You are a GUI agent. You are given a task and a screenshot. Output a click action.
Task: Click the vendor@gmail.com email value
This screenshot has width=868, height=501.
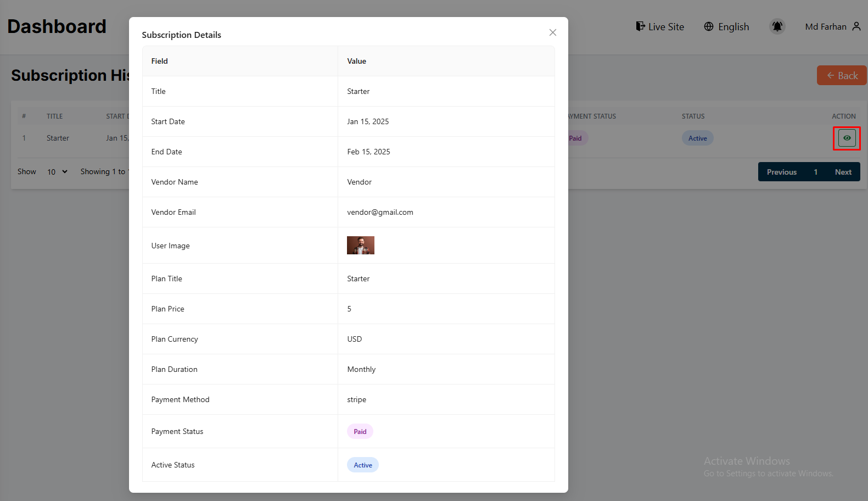coord(380,212)
